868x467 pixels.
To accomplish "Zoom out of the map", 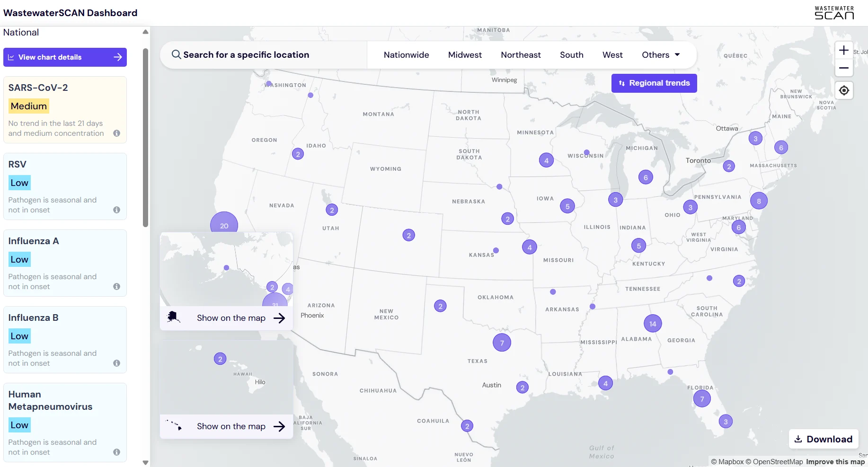I will coord(844,68).
